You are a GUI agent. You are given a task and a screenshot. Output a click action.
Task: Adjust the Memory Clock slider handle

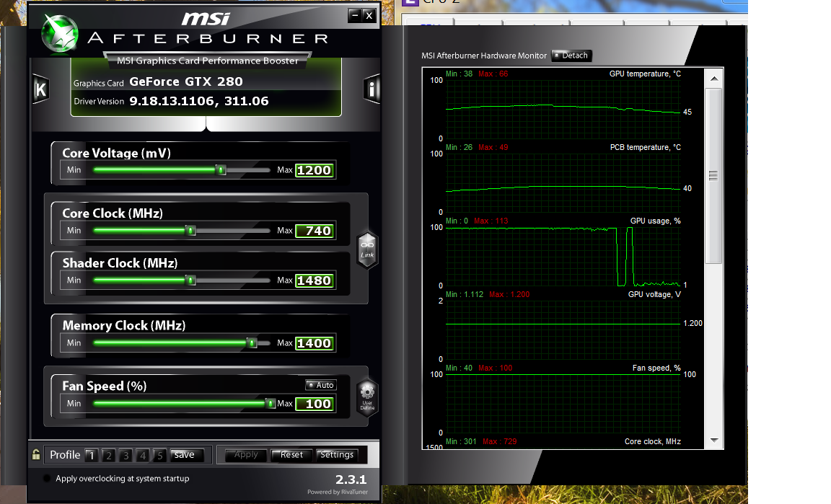(x=252, y=343)
